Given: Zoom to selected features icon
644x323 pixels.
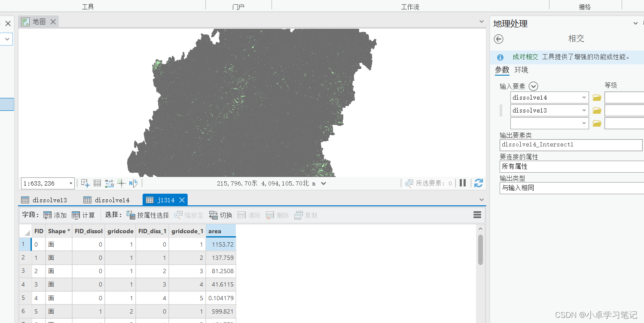Looking at the screenshot, I should pyautogui.click(x=409, y=183).
